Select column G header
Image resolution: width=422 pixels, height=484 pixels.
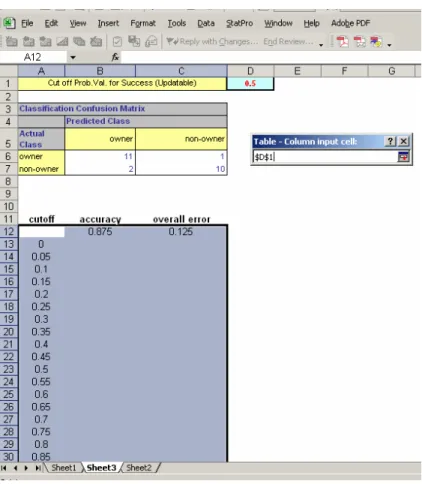(x=392, y=71)
